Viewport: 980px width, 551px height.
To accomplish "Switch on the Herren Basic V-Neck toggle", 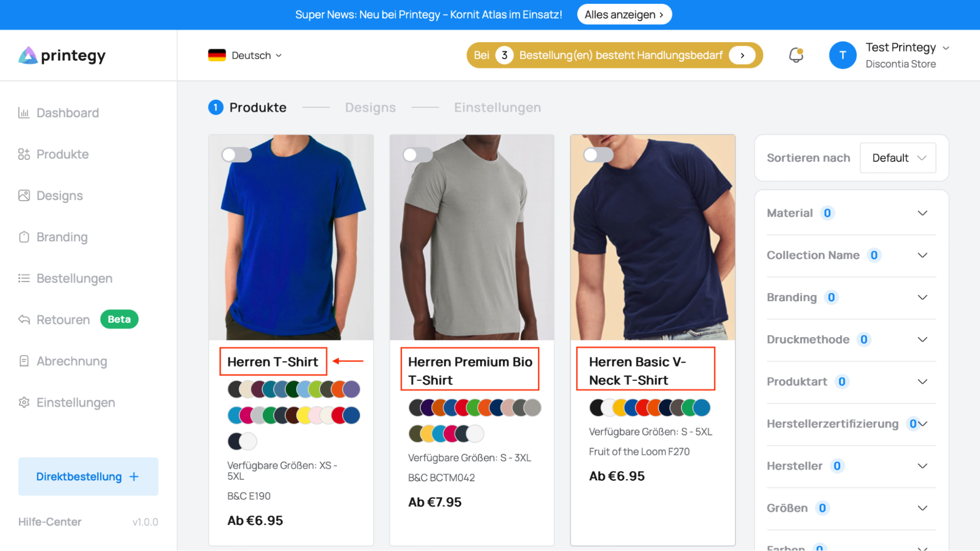I will (598, 155).
